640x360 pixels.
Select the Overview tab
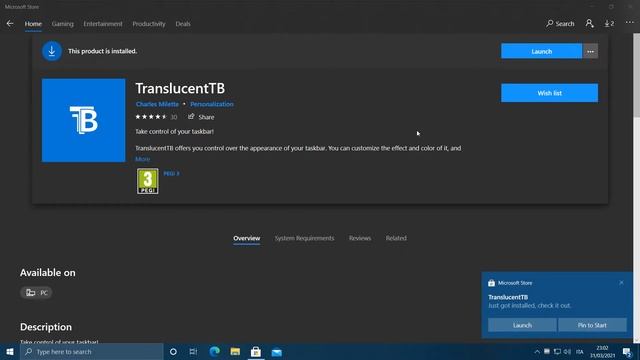point(247,238)
